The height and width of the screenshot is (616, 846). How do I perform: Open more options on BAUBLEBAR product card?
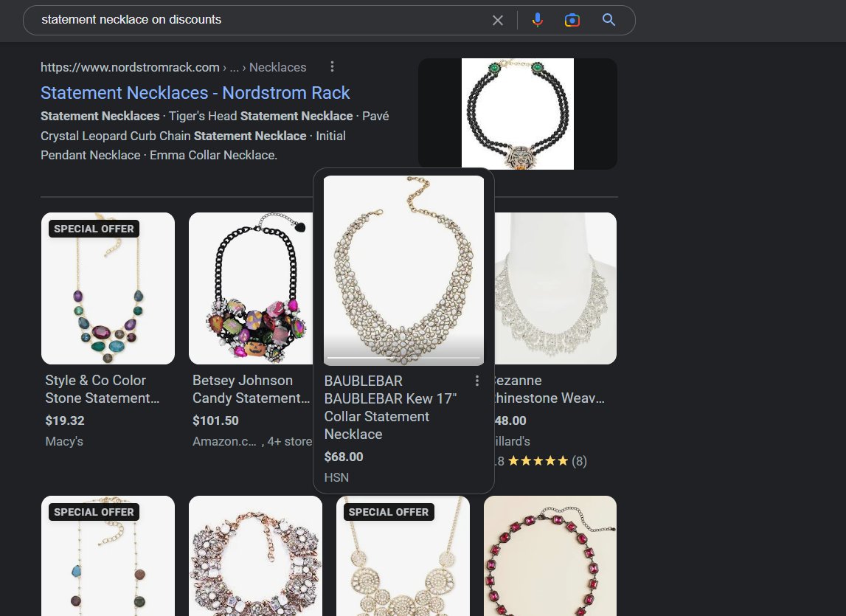point(477,381)
